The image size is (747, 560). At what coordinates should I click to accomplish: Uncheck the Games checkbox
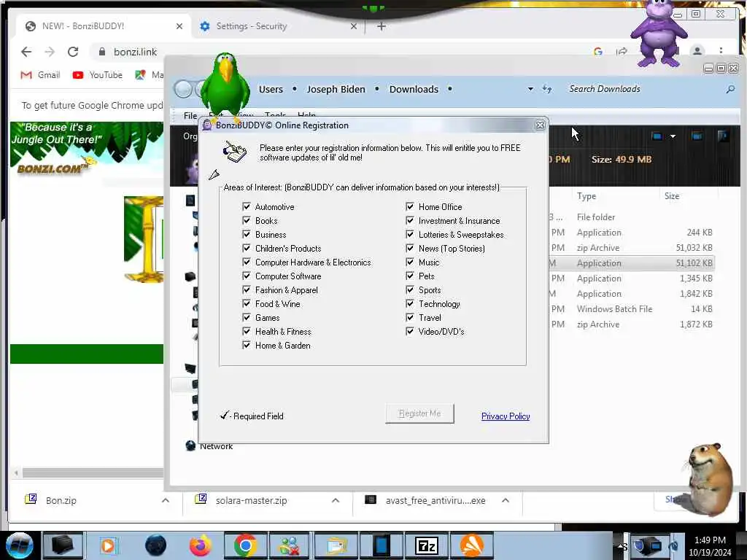tap(247, 317)
